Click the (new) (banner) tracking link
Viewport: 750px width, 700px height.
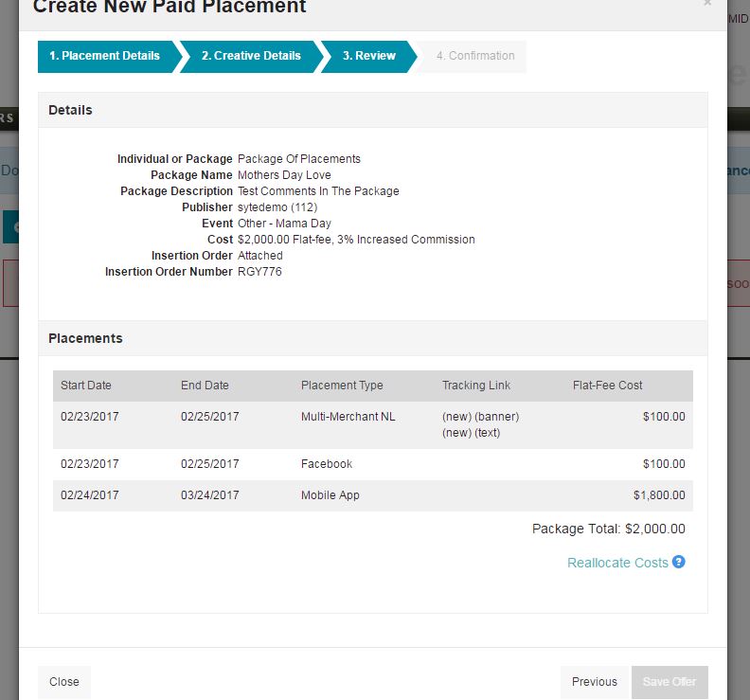pyautogui.click(x=480, y=417)
